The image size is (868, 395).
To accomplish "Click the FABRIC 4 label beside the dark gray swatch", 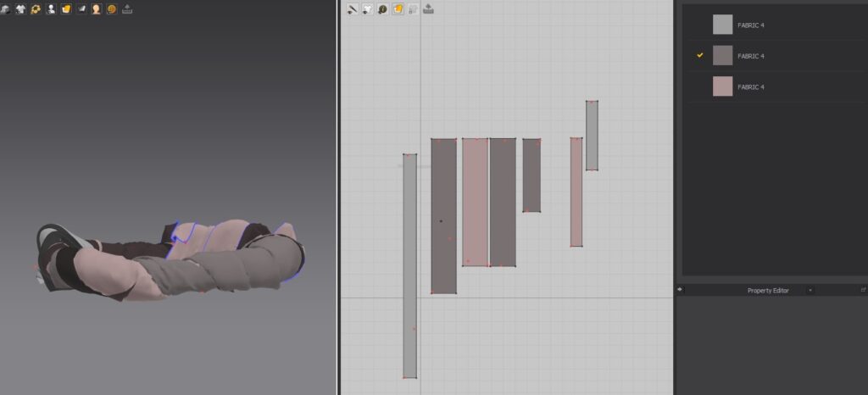I will tap(751, 56).
